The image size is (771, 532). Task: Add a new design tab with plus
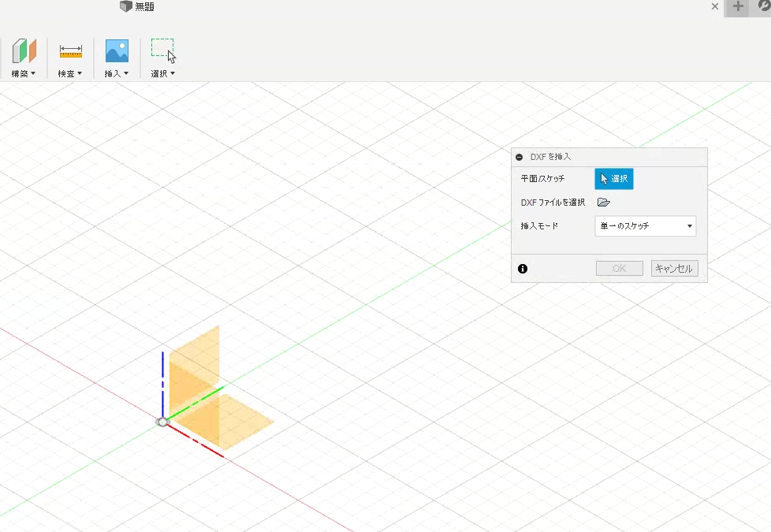pos(738,6)
